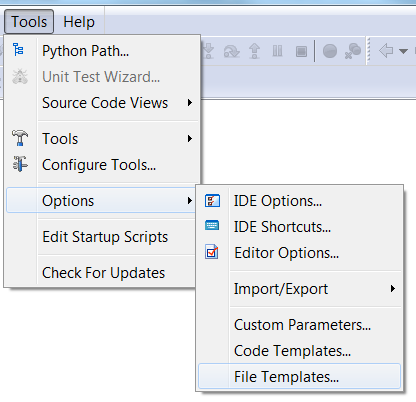416x402 pixels.
Task: Click the Step Out debug toolbar icon
Action: [254, 51]
